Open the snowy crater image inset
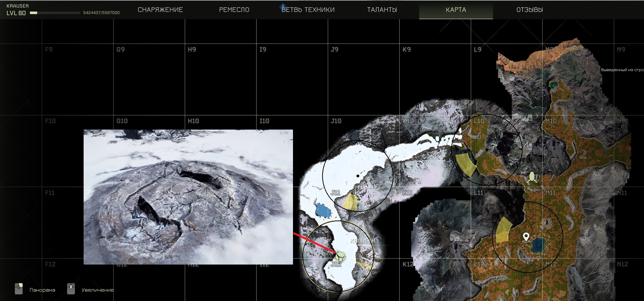644x301 pixels. point(188,197)
